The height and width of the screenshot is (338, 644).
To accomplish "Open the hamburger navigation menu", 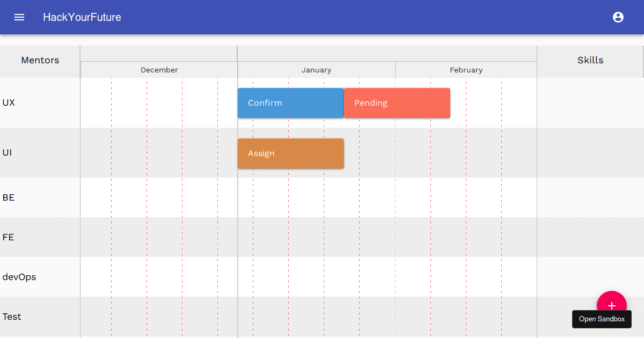I will click(19, 17).
